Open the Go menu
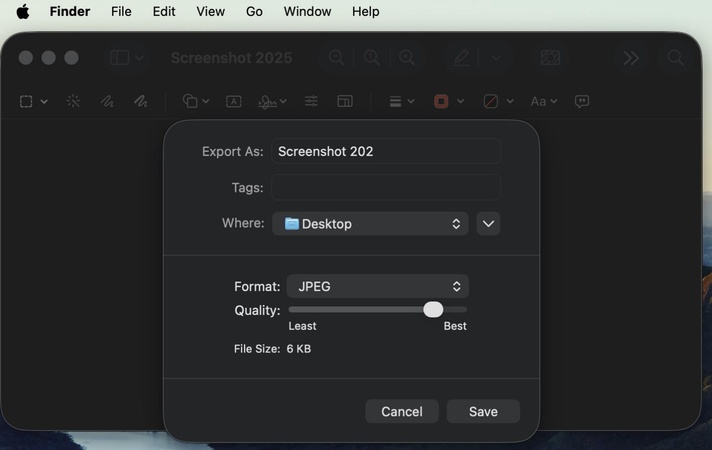This screenshot has width=712, height=450. tap(254, 11)
